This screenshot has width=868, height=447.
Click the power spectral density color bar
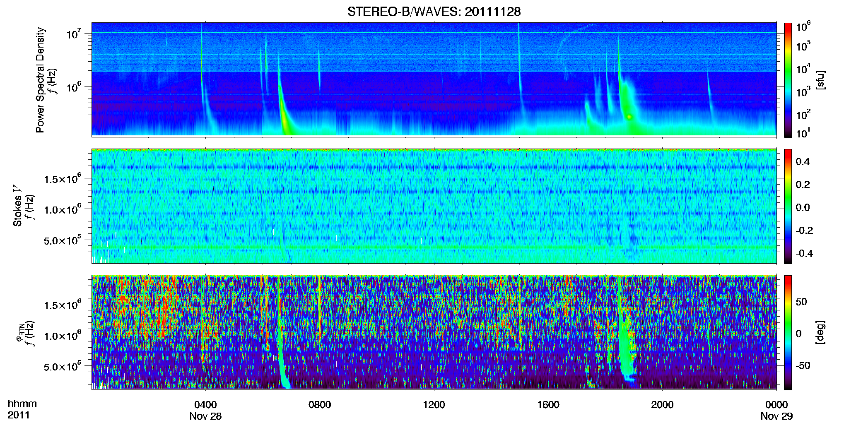(x=788, y=80)
